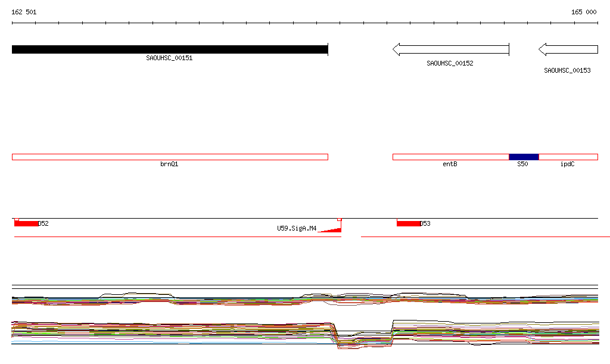Click the ipdC annotation box
610x364 pixels.
pyautogui.click(x=568, y=157)
